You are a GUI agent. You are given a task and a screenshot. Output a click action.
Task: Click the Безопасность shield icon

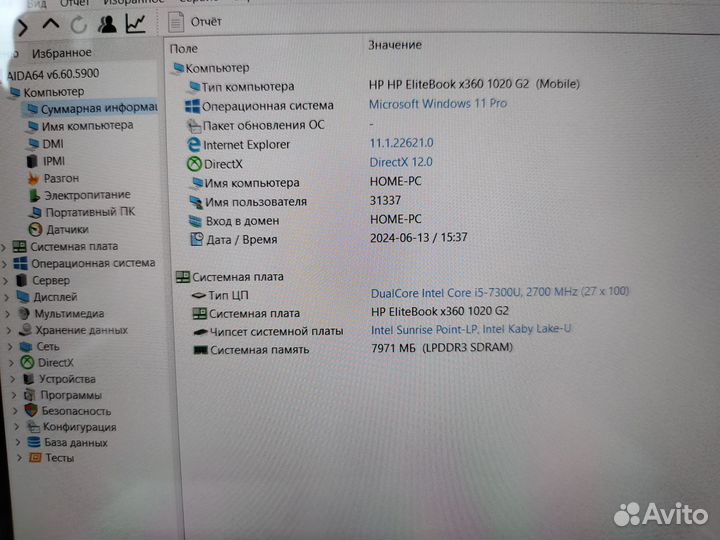click(31, 410)
